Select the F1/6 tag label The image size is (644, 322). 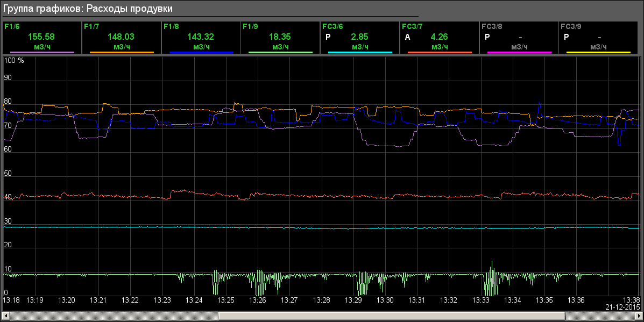coord(11,27)
